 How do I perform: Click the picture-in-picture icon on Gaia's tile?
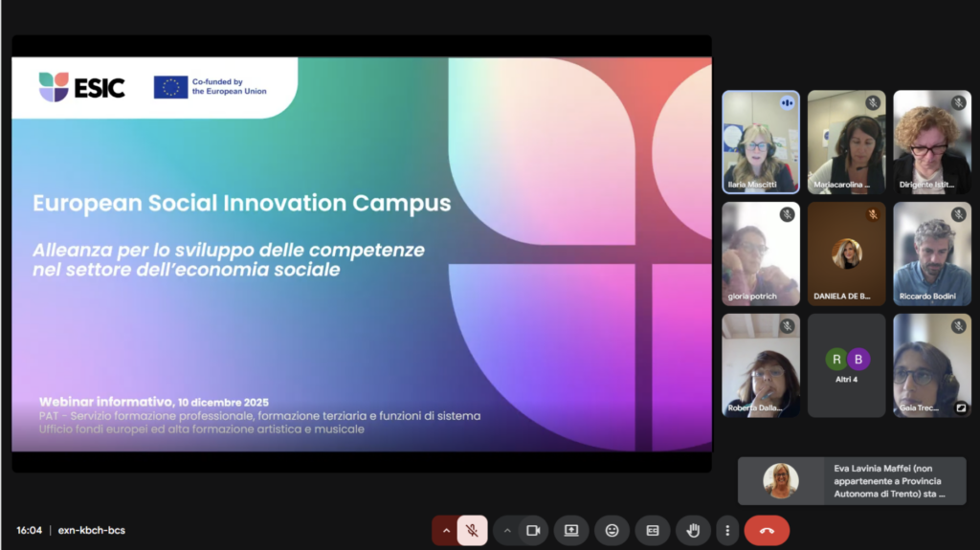pos(961,407)
